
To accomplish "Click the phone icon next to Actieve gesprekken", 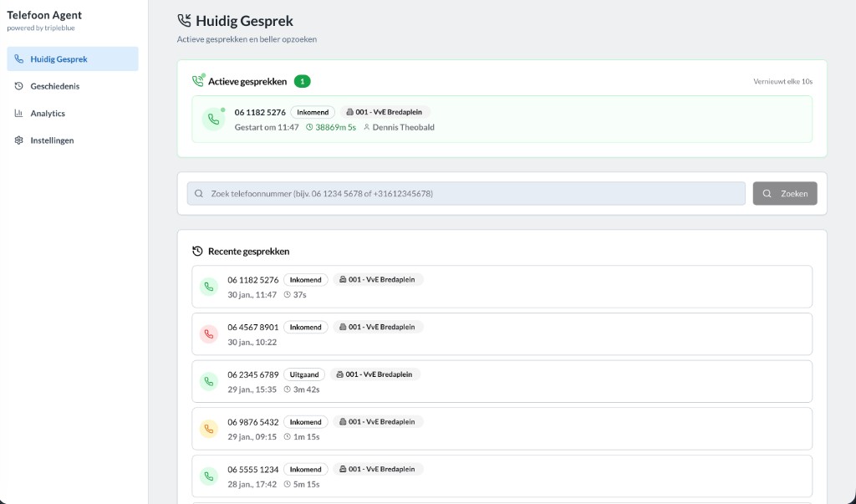I will (198, 81).
